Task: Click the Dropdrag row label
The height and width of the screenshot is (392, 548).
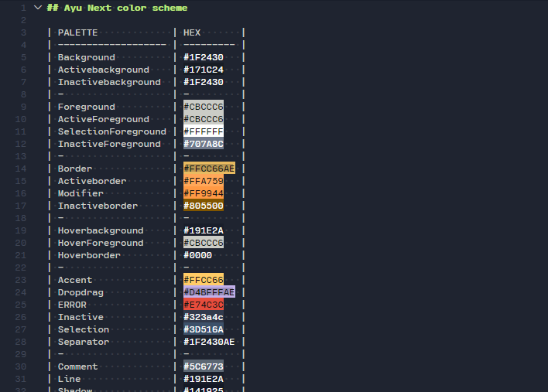Action: pyautogui.click(x=80, y=292)
